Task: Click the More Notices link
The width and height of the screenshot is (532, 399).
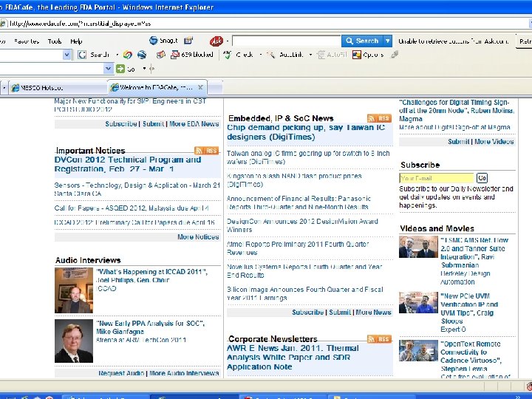Action: click(198, 237)
